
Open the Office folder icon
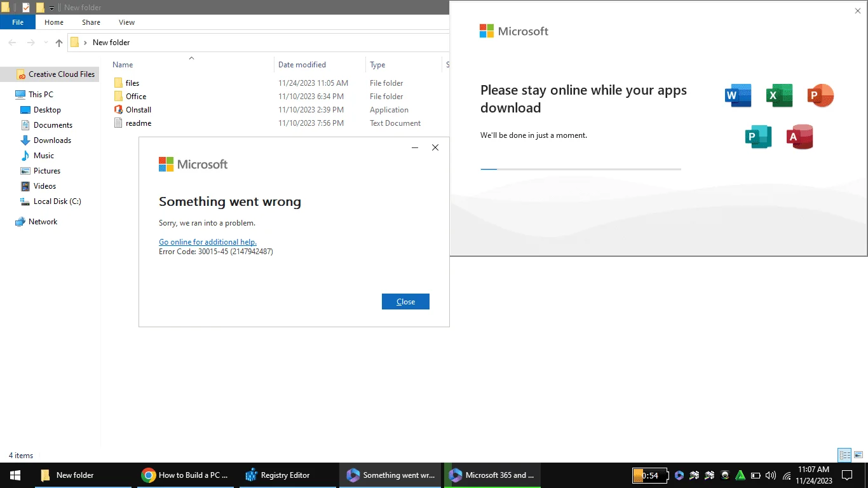(118, 97)
